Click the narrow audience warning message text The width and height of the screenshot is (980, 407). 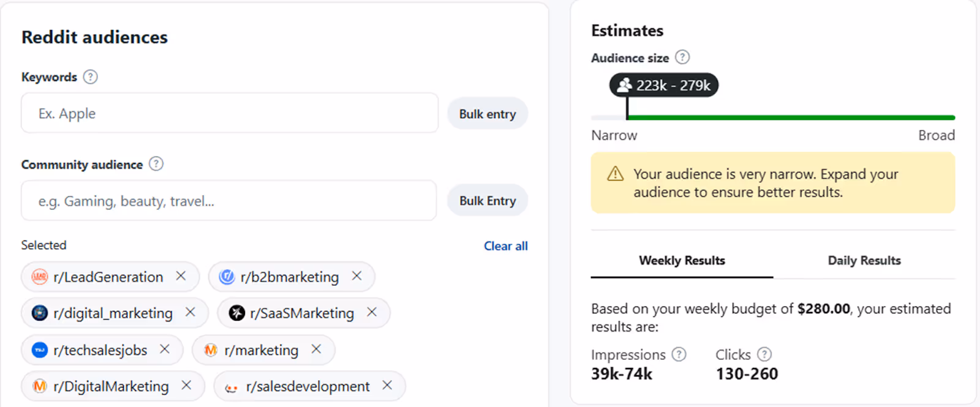[766, 183]
